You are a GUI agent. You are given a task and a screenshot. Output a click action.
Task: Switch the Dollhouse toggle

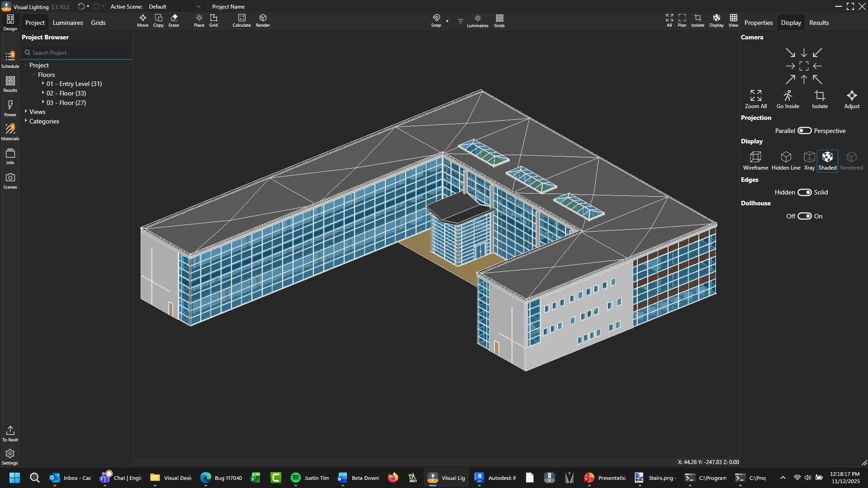point(804,216)
